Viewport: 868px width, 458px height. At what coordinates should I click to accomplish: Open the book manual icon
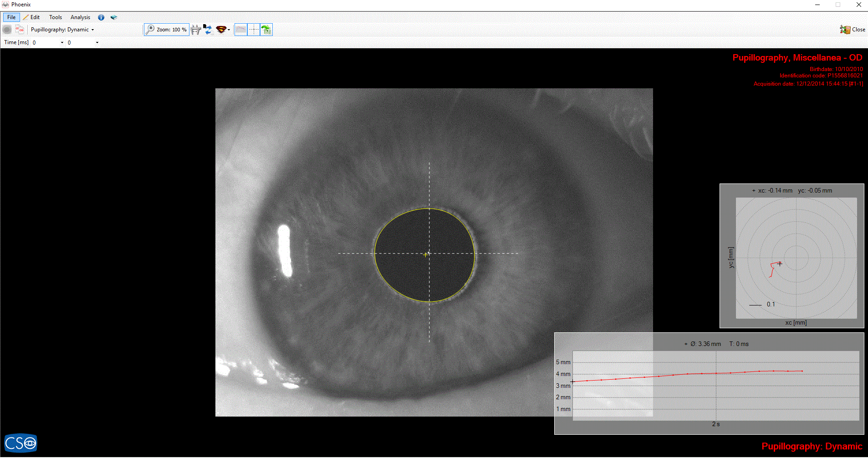coord(114,17)
